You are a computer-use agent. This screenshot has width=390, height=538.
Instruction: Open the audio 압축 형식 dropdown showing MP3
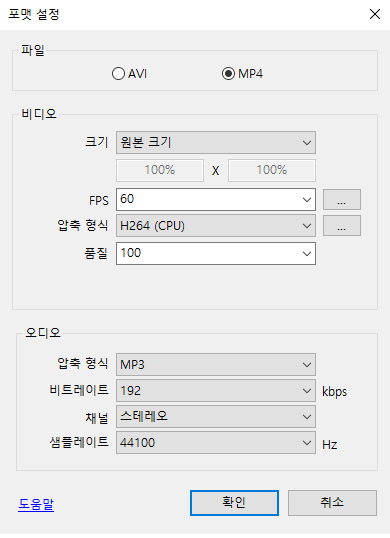[216, 364]
